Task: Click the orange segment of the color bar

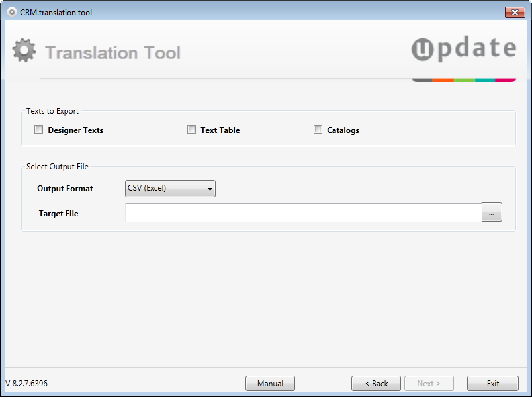Action: tap(443, 81)
